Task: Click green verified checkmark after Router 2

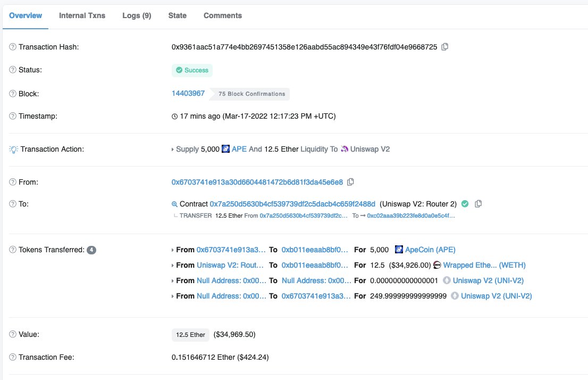Action: [465, 204]
